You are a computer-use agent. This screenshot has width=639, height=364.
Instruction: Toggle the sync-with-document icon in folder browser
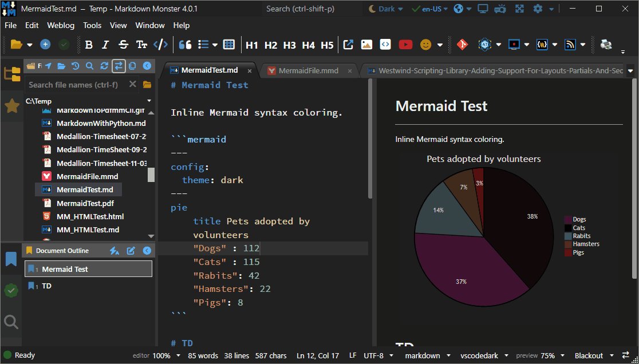(x=118, y=66)
